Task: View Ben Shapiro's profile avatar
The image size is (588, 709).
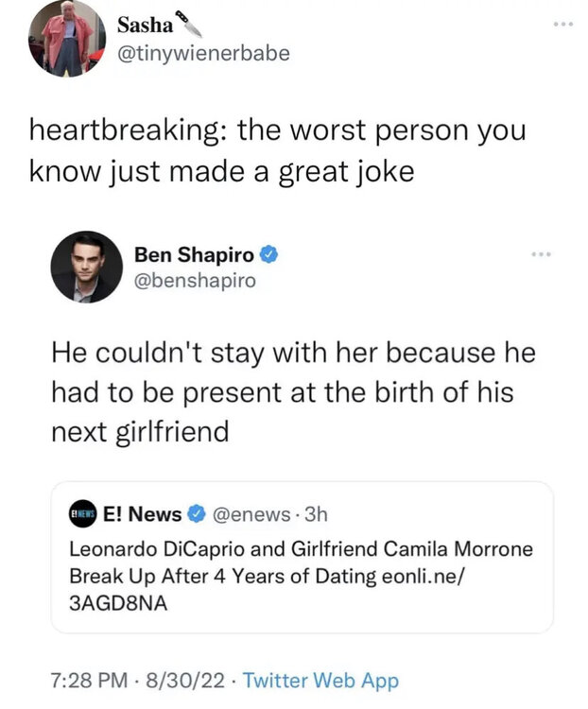Action: [86, 268]
